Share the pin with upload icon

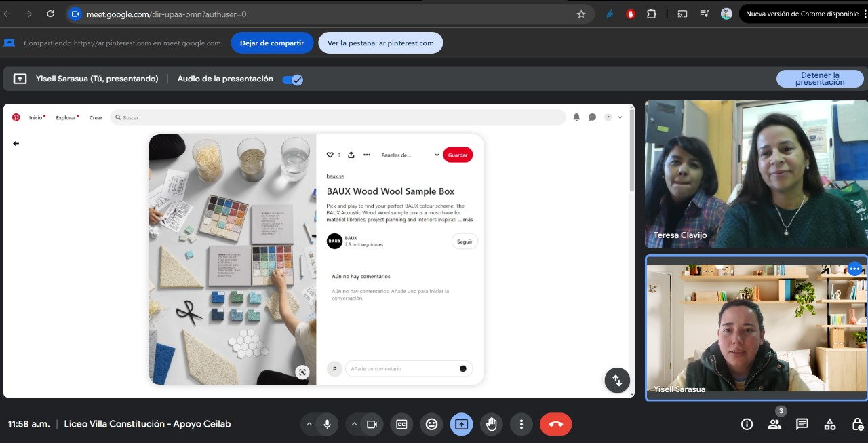pyautogui.click(x=351, y=155)
